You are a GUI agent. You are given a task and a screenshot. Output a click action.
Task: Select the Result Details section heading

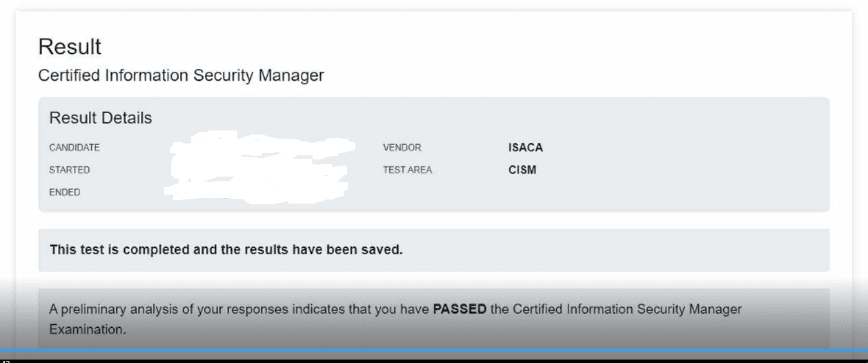(100, 118)
